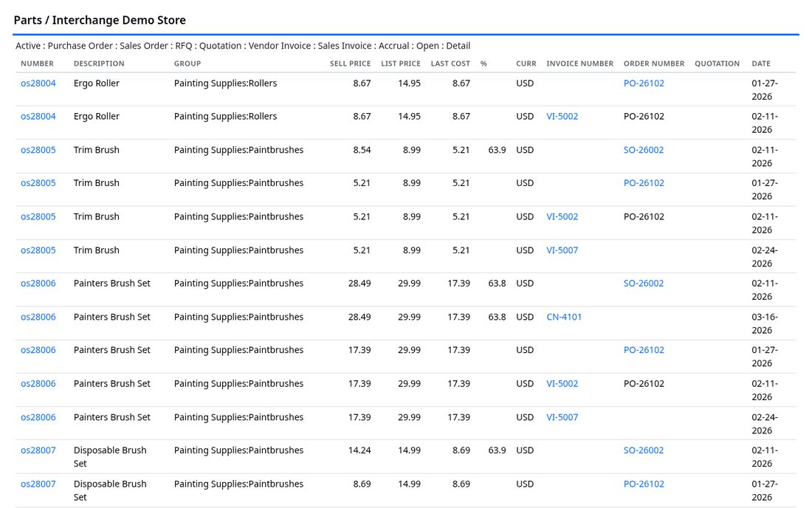Click the % column header
The height and width of the screenshot is (508, 812).
pos(484,63)
